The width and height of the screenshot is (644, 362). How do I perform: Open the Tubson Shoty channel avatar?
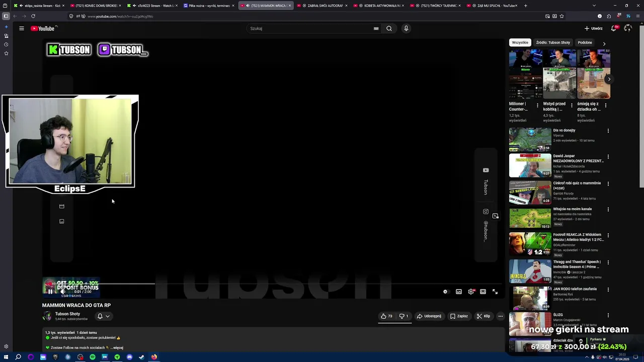[47, 316]
